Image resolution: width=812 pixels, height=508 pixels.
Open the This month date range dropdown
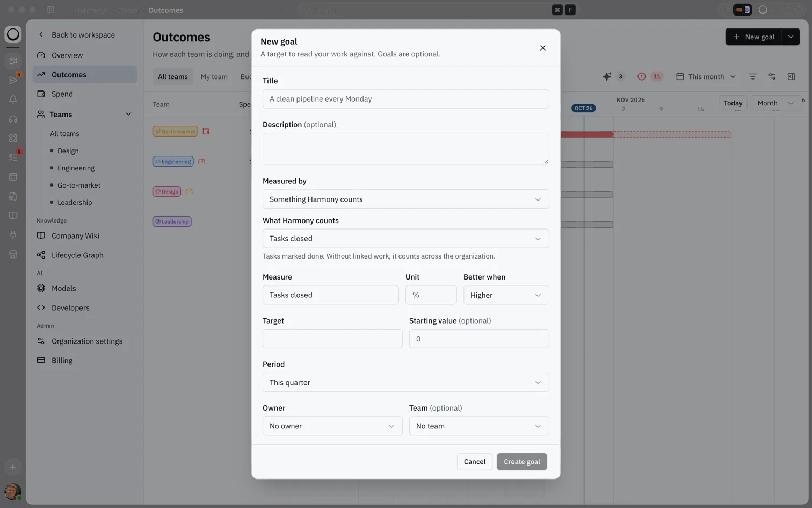[x=706, y=76]
